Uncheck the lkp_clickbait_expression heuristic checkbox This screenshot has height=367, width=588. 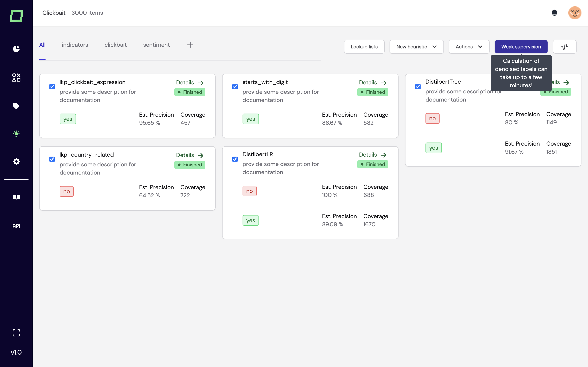(x=52, y=87)
